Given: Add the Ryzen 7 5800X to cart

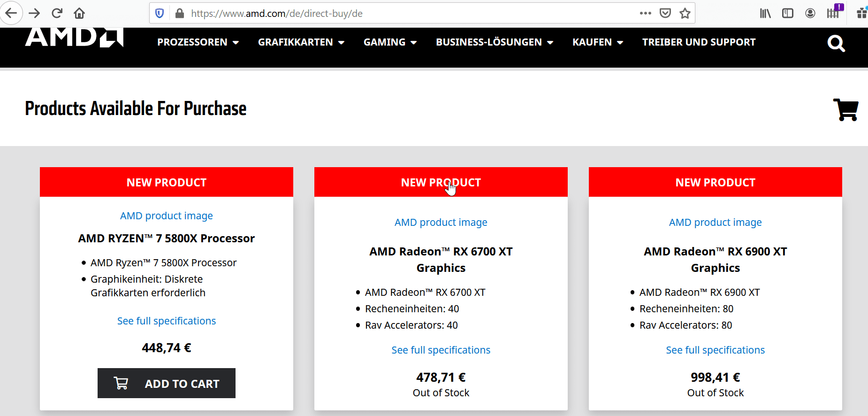Looking at the screenshot, I should pyautogui.click(x=167, y=383).
